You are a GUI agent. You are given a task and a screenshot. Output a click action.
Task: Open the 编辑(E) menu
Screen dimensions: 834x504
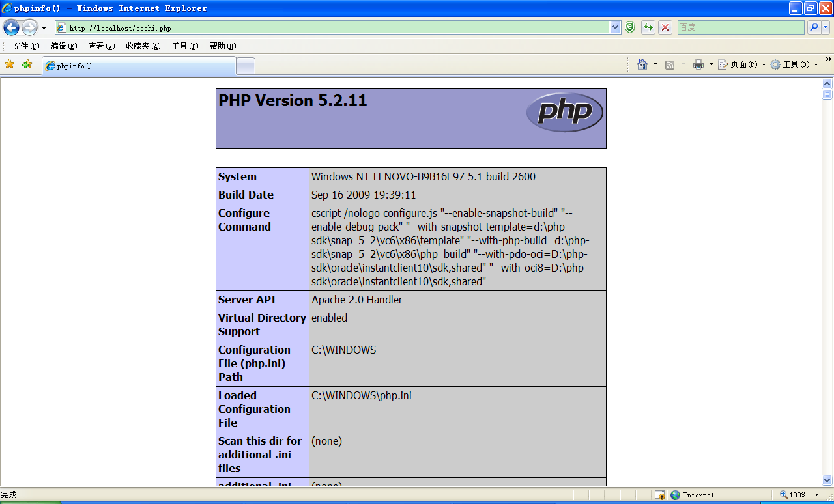[64, 46]
